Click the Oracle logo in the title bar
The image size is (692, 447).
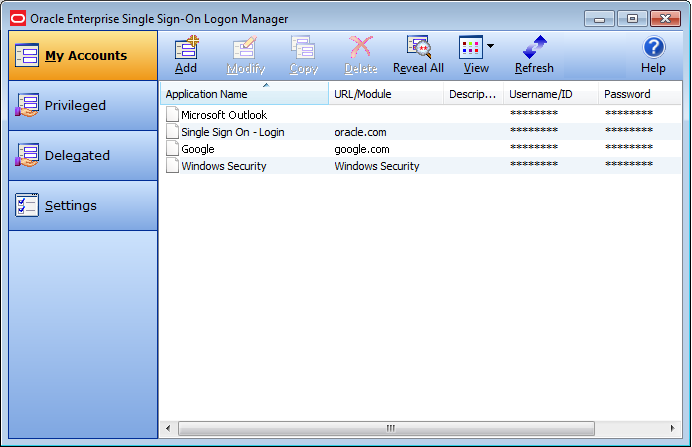[x=18, y=19]
